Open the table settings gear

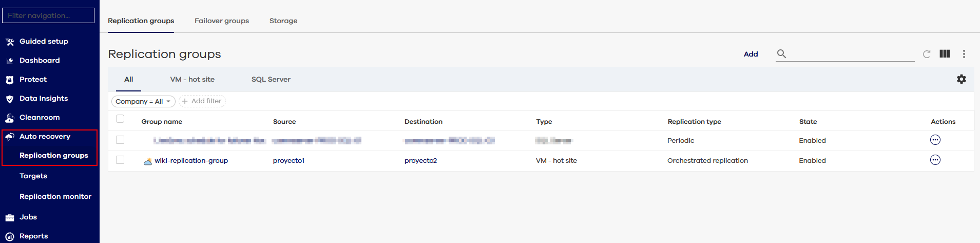click(x=962, y=79)
